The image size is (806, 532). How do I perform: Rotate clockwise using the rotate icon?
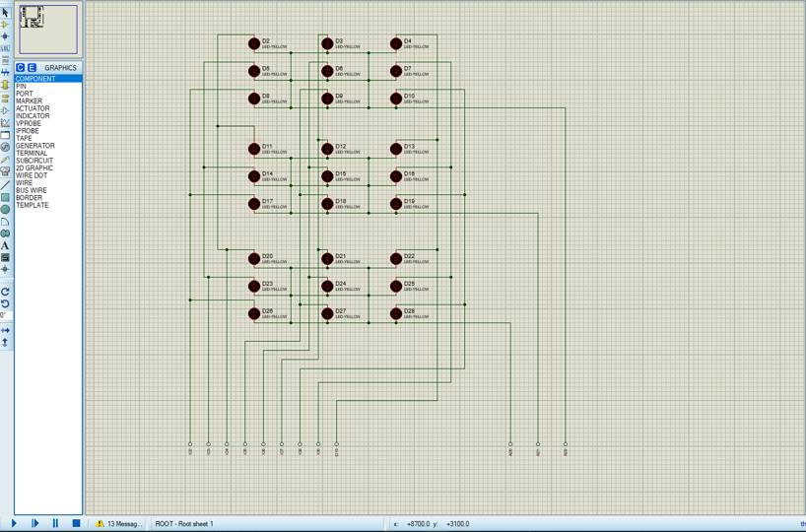[x=5, y=292]
